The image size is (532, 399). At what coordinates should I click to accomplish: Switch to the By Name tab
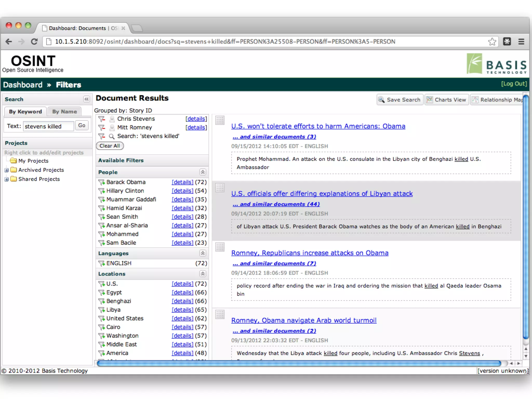click(64, 112)
